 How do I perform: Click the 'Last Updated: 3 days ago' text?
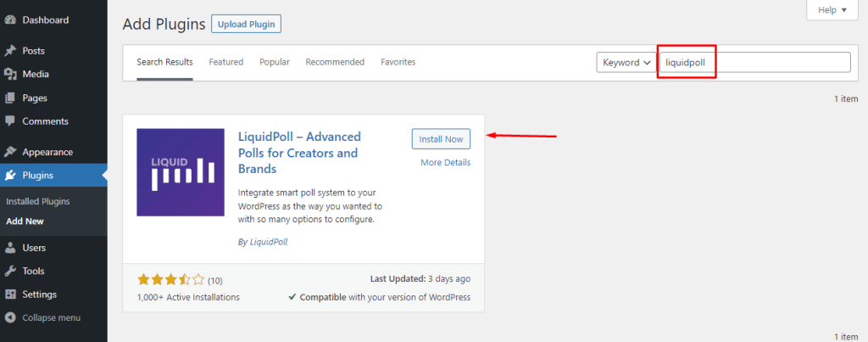coord(420,279)
